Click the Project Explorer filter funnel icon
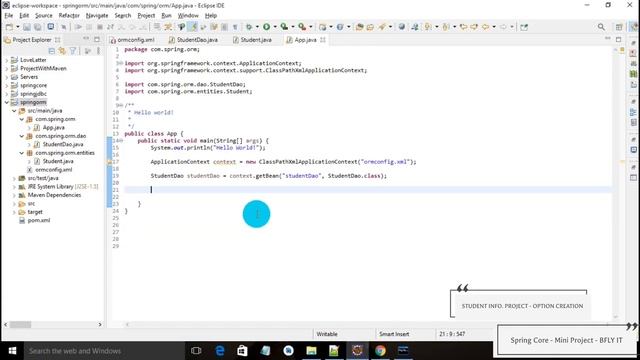640x360 pixels. 73,51
